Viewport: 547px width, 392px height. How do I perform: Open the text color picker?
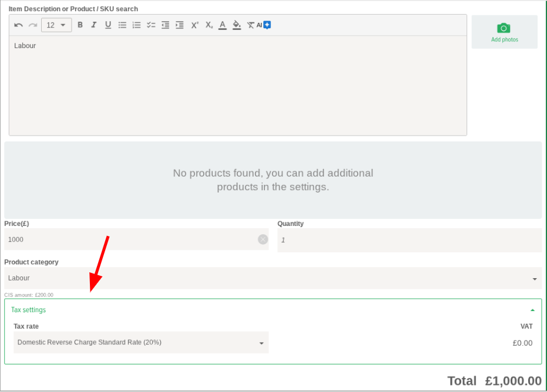coord(223,25)
